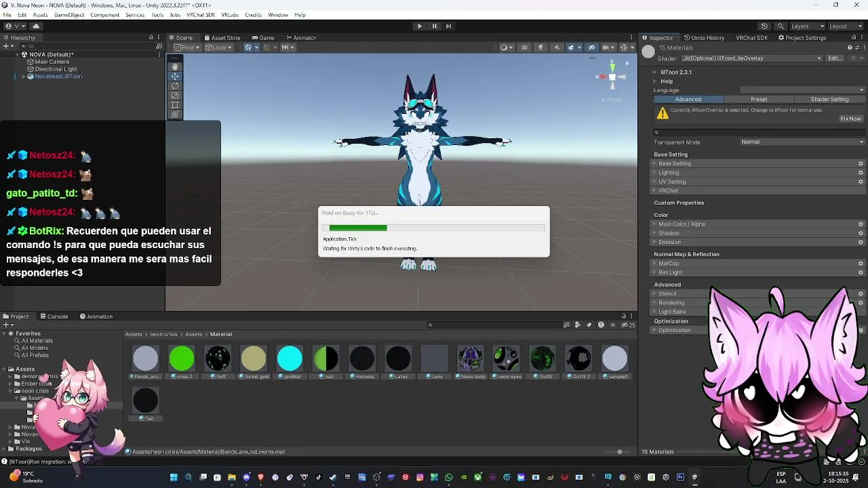Open WhatsApp from Windows taskbar

[x=449, y=477]
